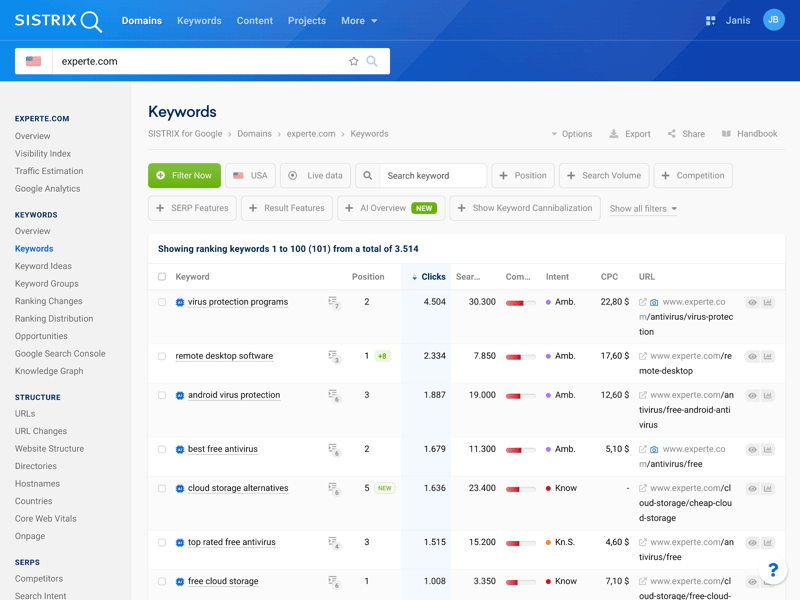
Task: Toggle the eye icon for the cloud storage alternatives row
Action: [x=752, y=489]
